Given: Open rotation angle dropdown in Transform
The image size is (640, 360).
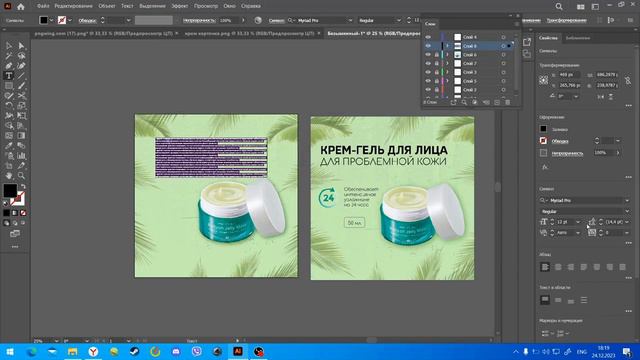Looking at the screenshot, I should coord(576,97).
